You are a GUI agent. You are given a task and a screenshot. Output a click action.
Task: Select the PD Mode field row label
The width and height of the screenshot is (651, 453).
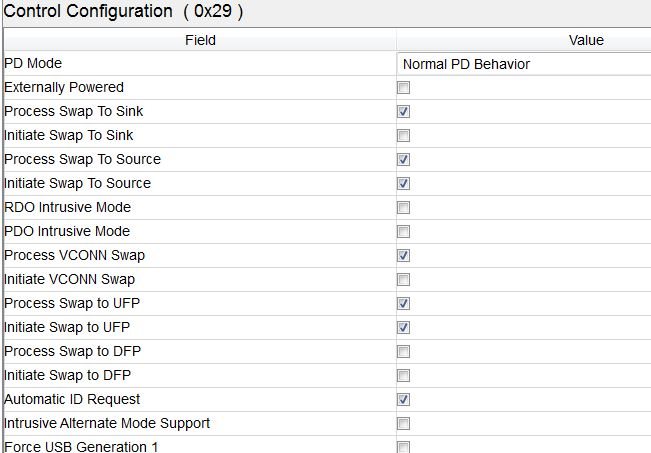(33, 64)
